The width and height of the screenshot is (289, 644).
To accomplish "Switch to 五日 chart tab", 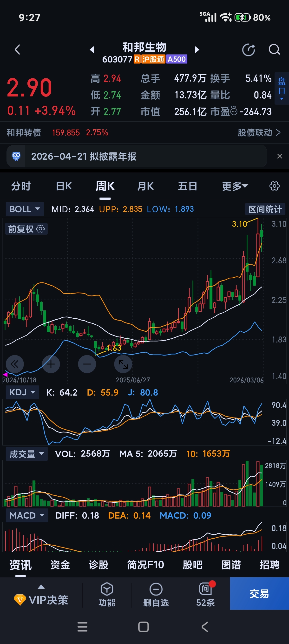I will click(187, 186).
